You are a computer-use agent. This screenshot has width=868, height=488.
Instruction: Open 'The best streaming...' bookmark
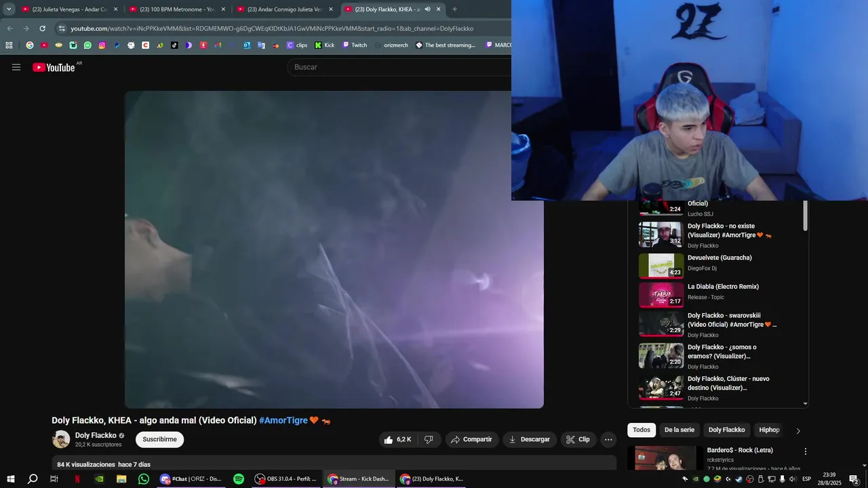(x=446, y=45)
